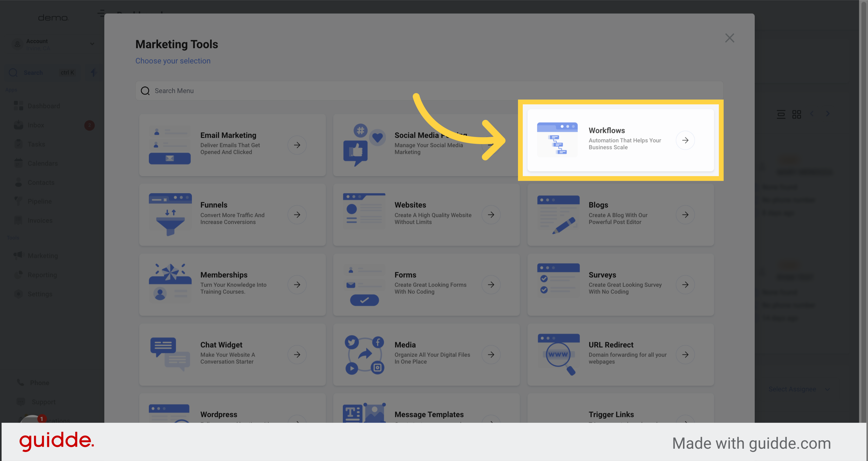The image size is (868, 461).
Task: Open Settings from the sidebar menu
Action: (19, 294)
